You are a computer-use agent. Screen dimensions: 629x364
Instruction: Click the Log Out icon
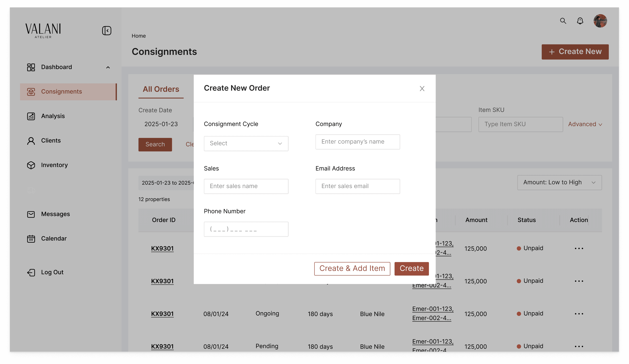[x=31, y=272]
